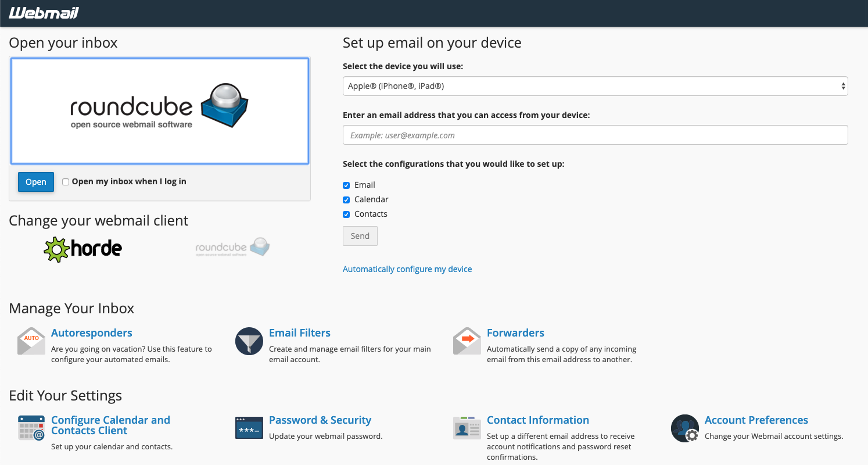
Task: Click the Password & Security icon
Action: [249, 428]
